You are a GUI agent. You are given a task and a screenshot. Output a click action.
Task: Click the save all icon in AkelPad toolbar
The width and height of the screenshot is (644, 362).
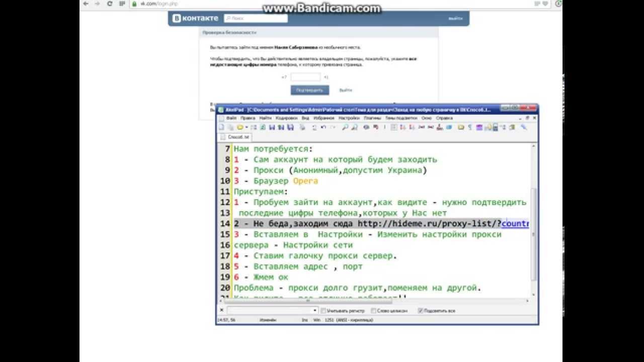coord(290,128)
